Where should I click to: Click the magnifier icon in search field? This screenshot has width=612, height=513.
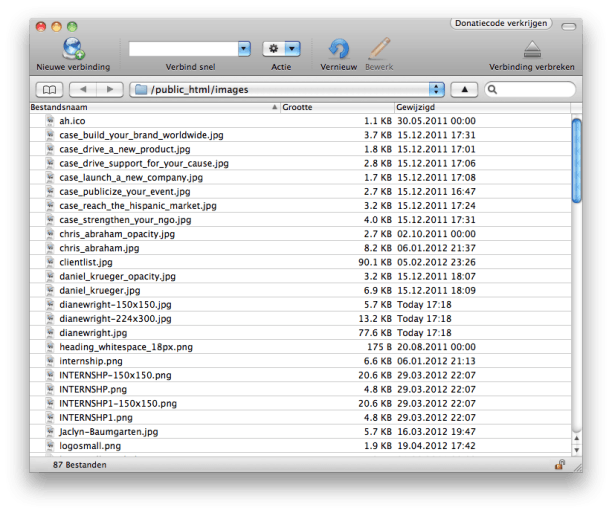tap(493, 90)
